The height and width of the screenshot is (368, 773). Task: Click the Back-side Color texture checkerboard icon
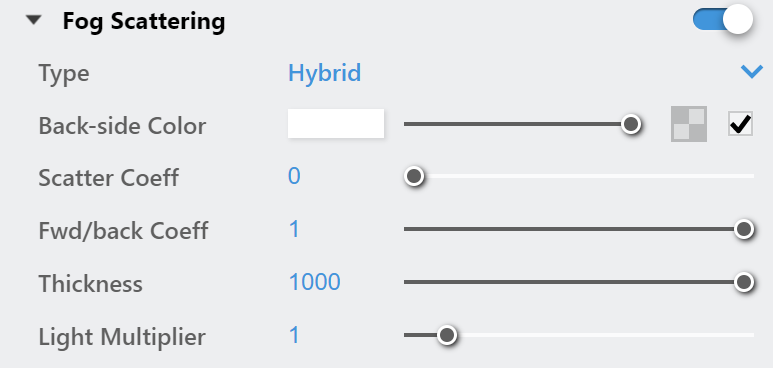coord(689,124)
